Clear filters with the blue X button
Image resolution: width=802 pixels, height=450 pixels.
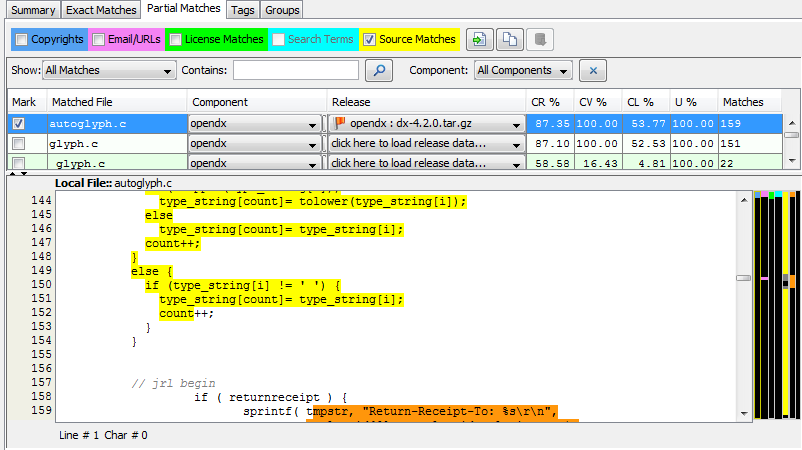[x=593, y=71]
